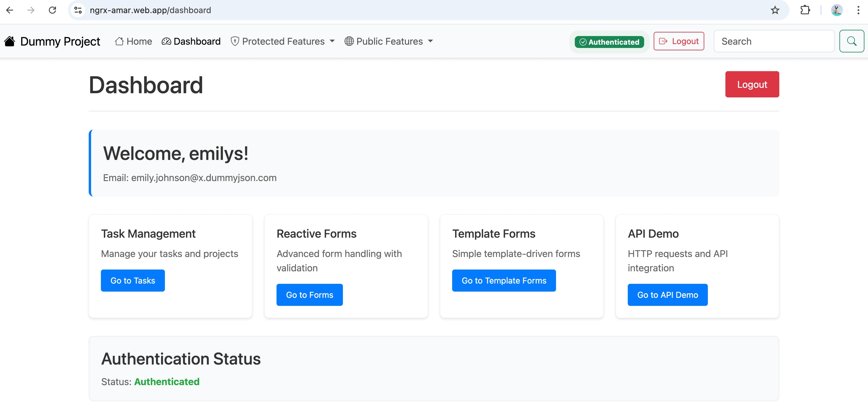The width and height of the screenshot is (868, 411).
Task: Go back with browser back arrow
Action: tap(10, 10)
